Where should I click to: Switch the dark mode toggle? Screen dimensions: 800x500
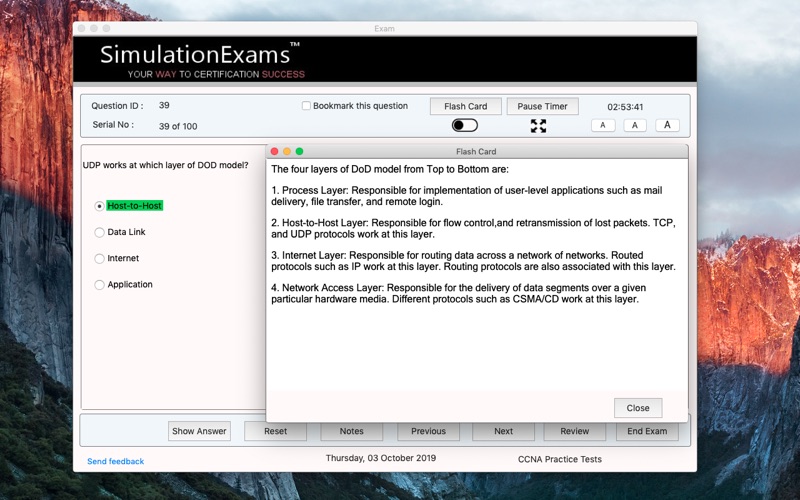tap(465, 126)
